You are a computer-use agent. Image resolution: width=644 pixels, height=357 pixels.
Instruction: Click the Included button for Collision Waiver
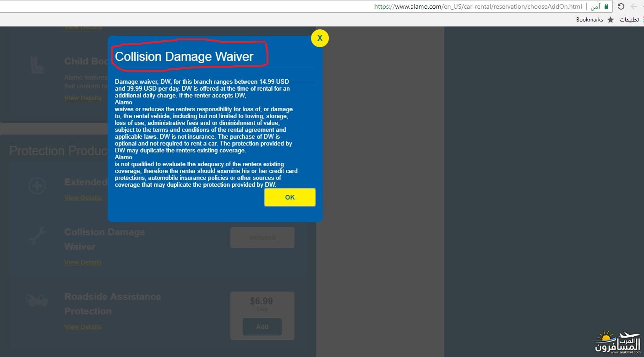click(x=262, y=238)
